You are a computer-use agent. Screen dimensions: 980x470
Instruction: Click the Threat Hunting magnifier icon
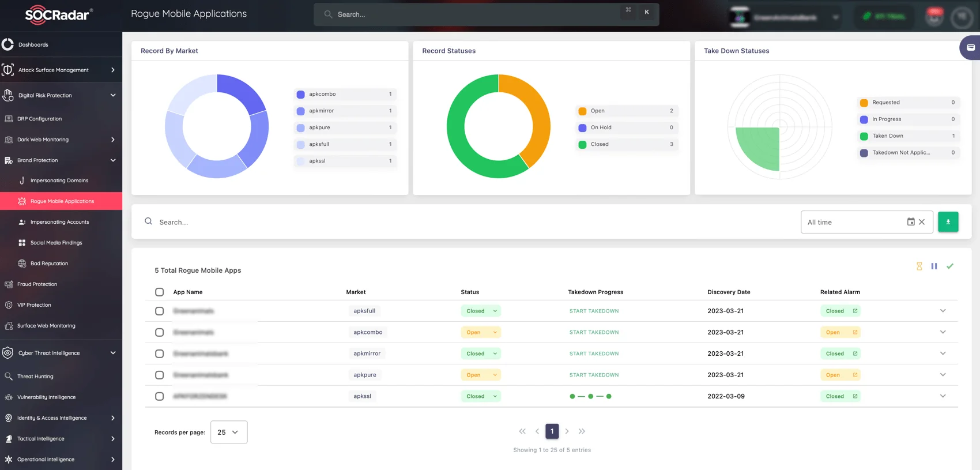[9, 377]
